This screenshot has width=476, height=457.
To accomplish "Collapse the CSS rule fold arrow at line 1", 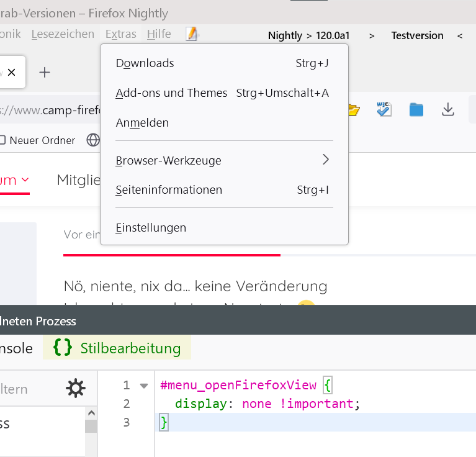I will coord(144,386).
